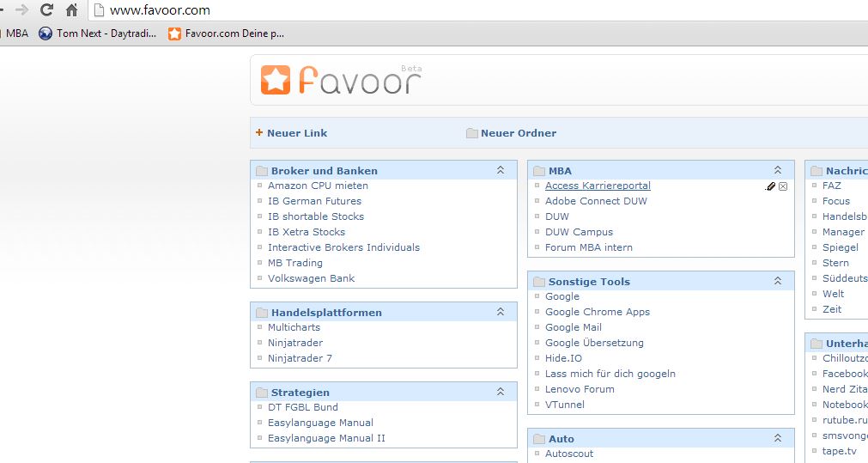Image resolution: width=868 pixels, height=463 pixels.
Task: Open the Google Mail link
Action: point(574,327)
